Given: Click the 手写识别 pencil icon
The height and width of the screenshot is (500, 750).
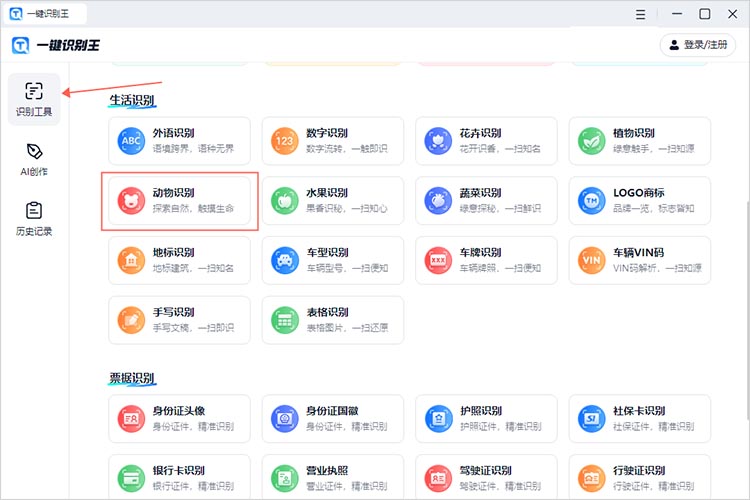Looking at the screenshot, I should pyautogui.click(x=131, y=320).
